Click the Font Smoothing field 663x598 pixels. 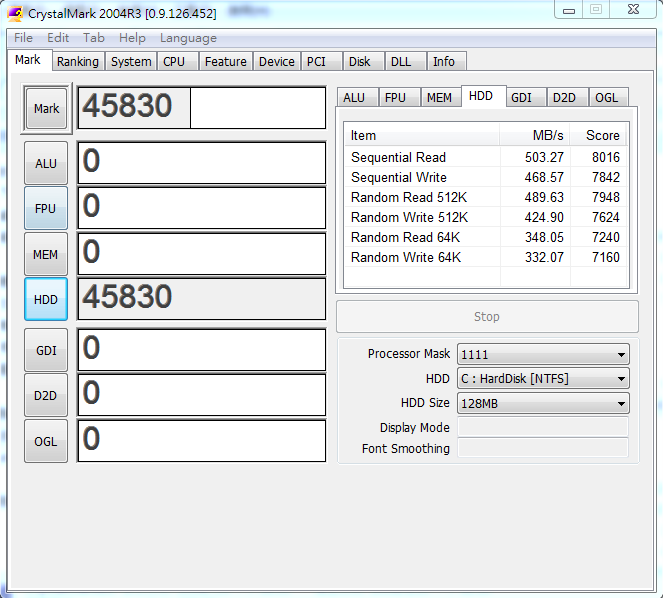click(543, 448)
